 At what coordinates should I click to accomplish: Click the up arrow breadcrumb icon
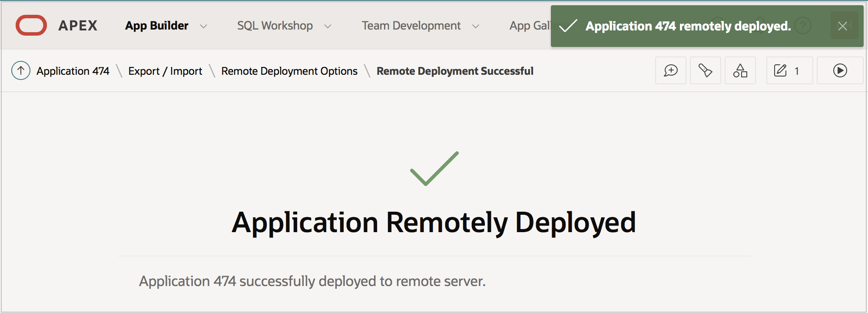[x=21, y=70]
